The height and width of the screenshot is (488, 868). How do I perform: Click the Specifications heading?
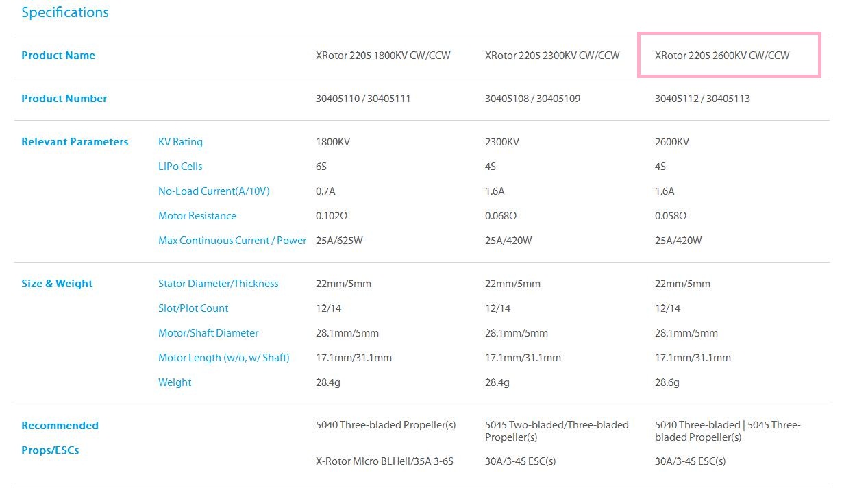(x=65, y=12)
